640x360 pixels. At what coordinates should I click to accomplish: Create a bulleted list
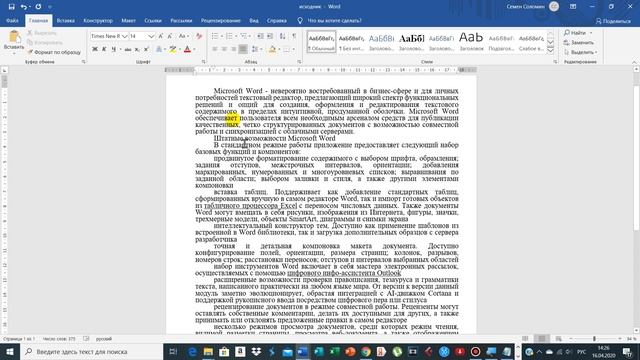tap(215, 36)
